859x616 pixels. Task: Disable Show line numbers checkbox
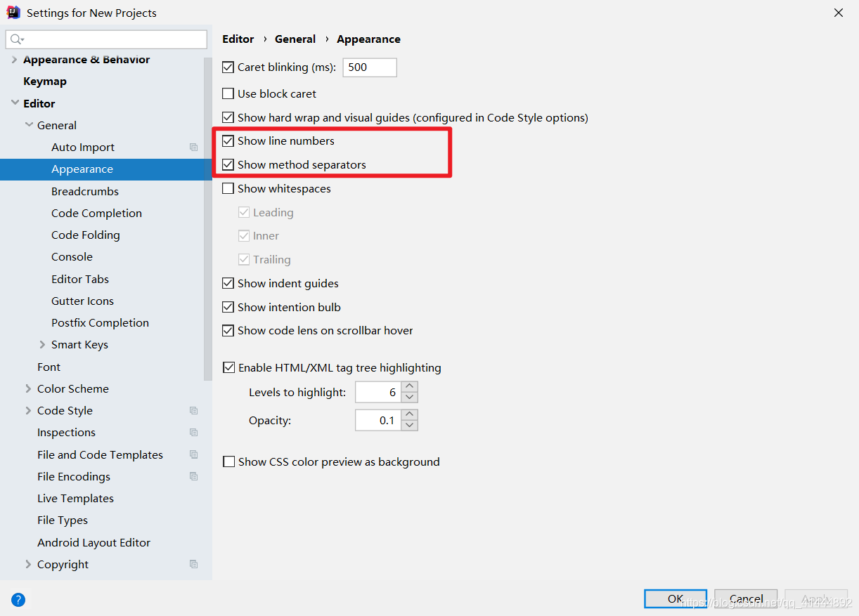[228, 141]
